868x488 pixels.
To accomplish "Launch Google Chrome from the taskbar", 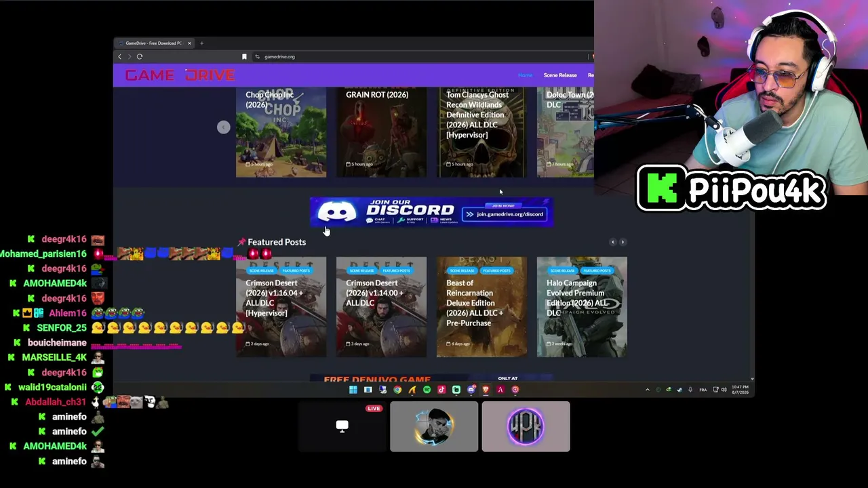I will pos(397,390).
